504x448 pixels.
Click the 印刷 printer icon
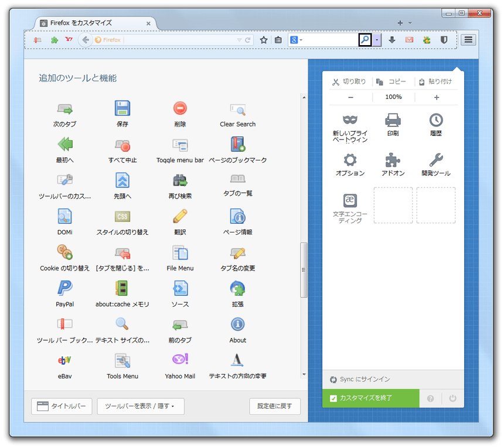coord(393,120)
